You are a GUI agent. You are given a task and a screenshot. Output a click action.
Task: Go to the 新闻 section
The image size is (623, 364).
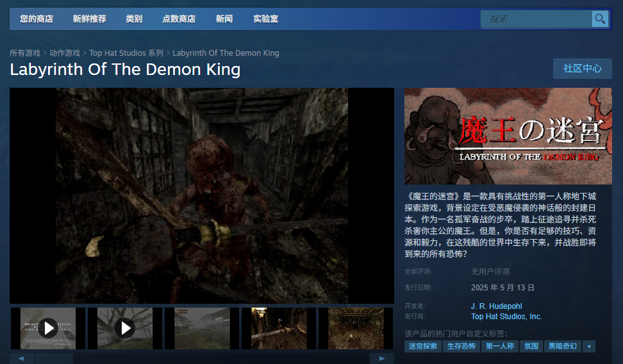[224, 19]
